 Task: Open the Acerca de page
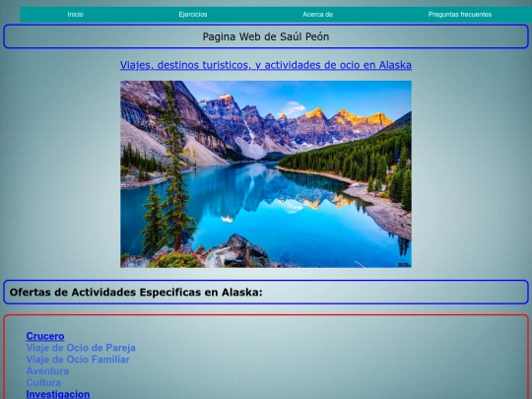[317, 15]
